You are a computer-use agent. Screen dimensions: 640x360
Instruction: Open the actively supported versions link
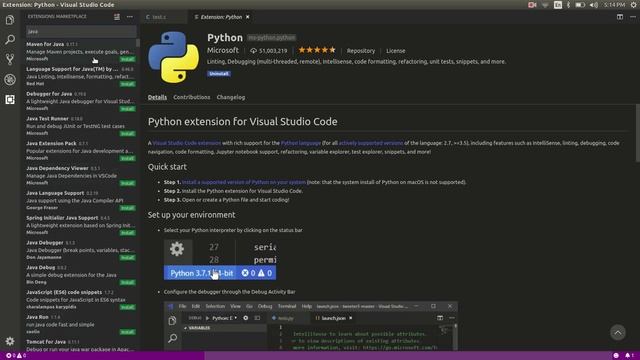tap(371, 143)
